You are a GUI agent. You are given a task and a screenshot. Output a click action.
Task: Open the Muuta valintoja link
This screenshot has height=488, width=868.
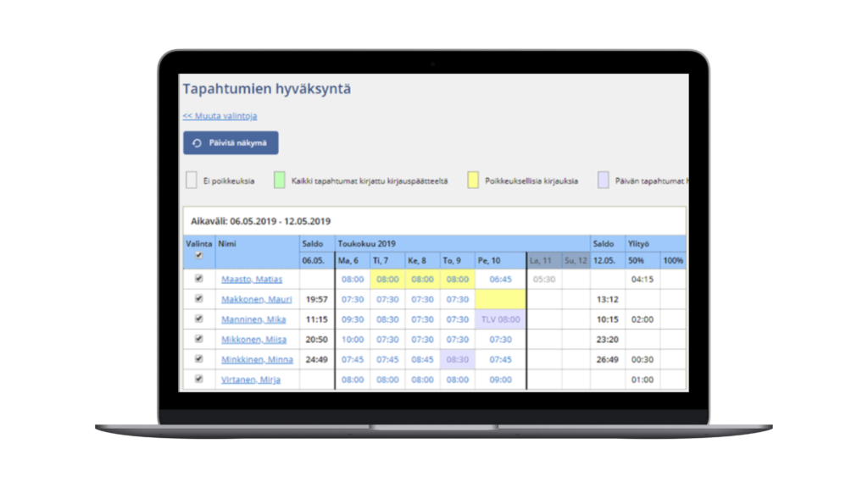coord(220,116)
